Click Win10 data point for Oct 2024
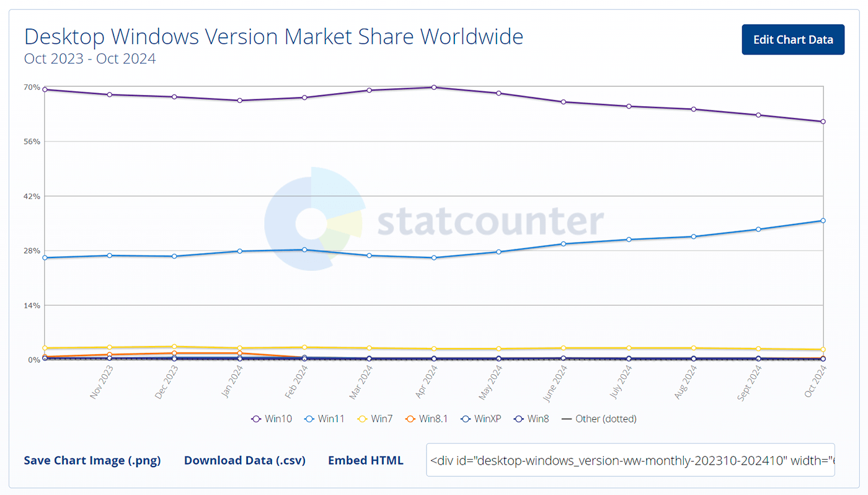Screen dimensions: 868x495 click(x=823, y=122)
